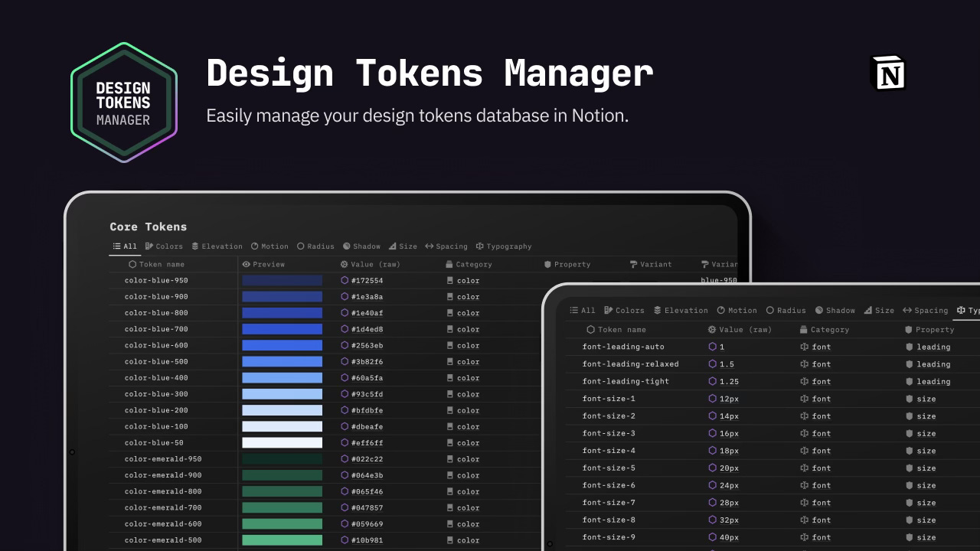
Task: Click the Preview column header
Action: point(263,264)
